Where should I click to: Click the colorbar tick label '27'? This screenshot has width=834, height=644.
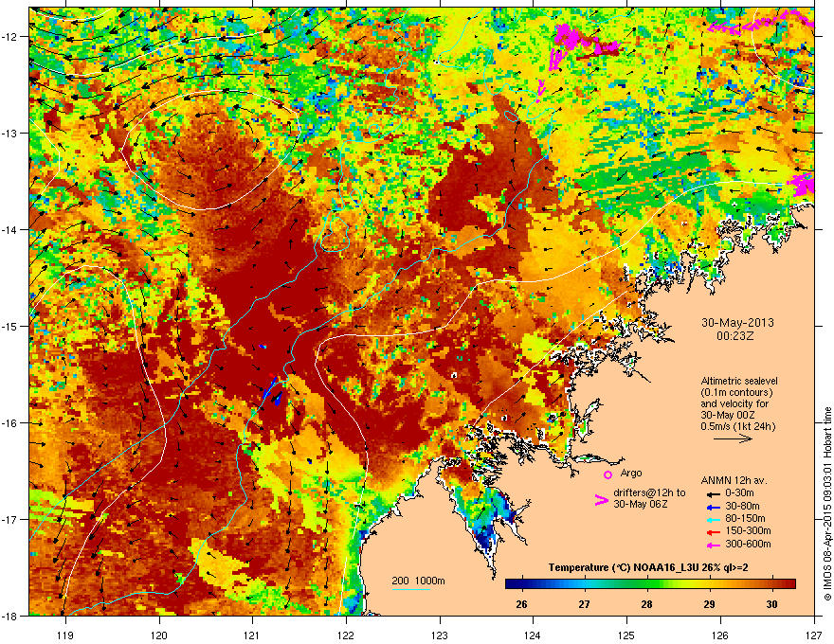pyautogui.click(x=585, y=604)
